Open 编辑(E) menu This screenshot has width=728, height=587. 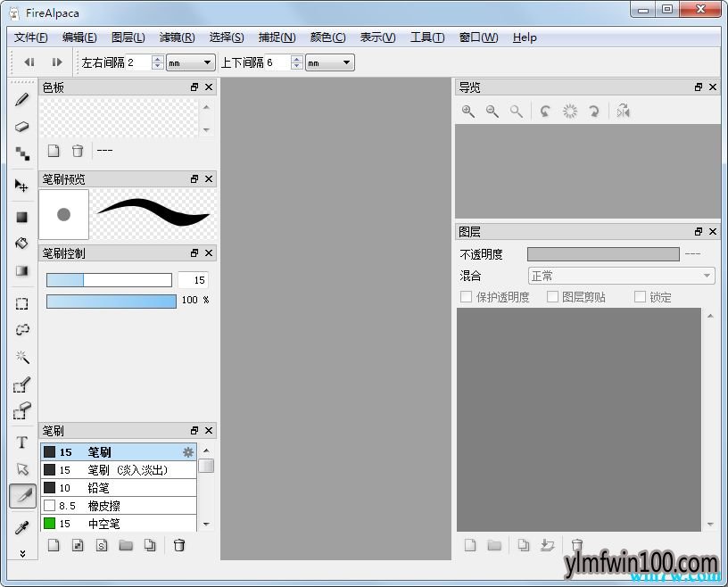(79, 37)
